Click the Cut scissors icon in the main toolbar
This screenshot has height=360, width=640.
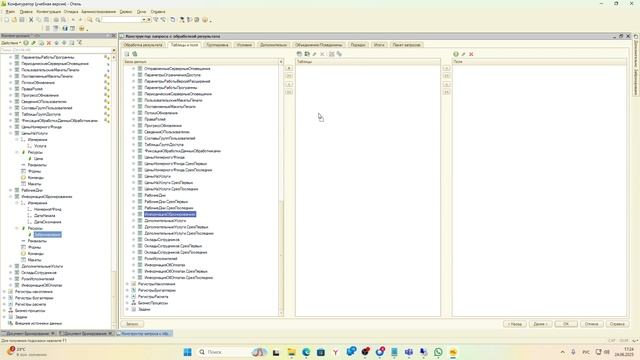coord(31,20)
